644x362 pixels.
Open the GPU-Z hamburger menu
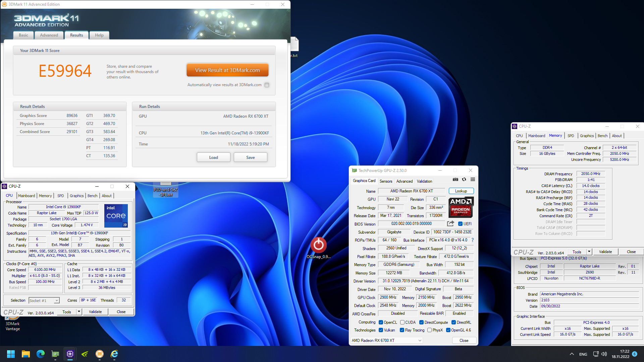[x=473, y=180]
